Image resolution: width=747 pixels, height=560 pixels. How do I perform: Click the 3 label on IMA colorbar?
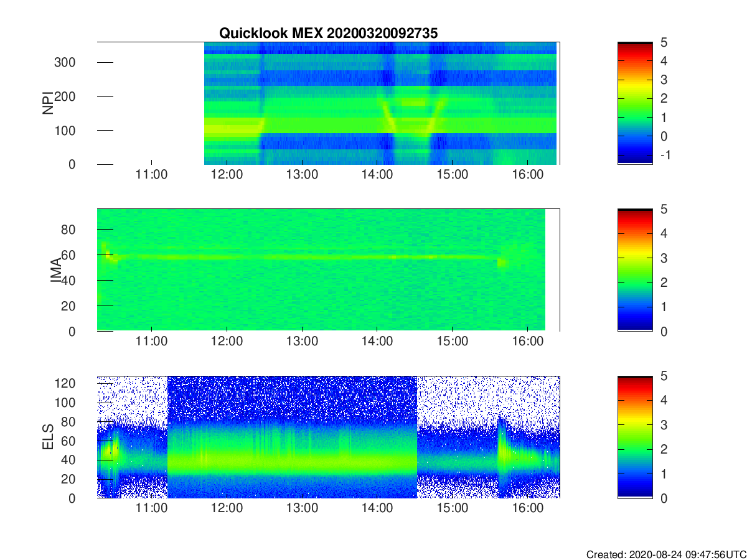[664, 258]
